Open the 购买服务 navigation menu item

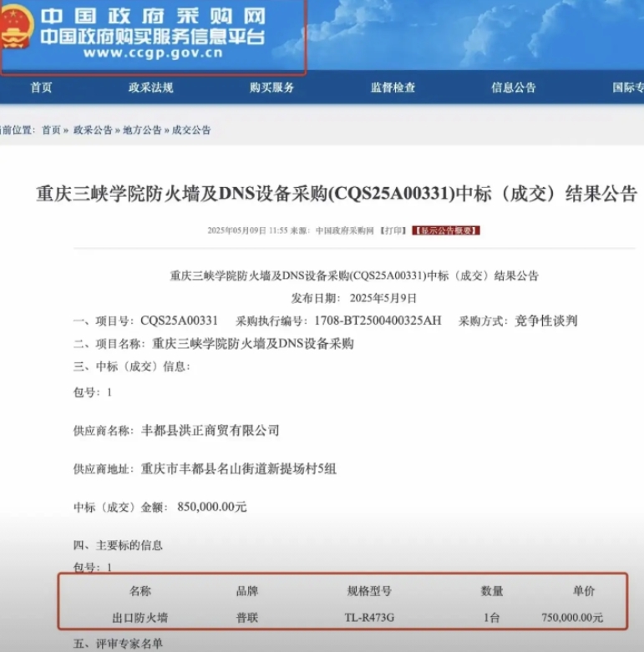(x=271, y=88)
